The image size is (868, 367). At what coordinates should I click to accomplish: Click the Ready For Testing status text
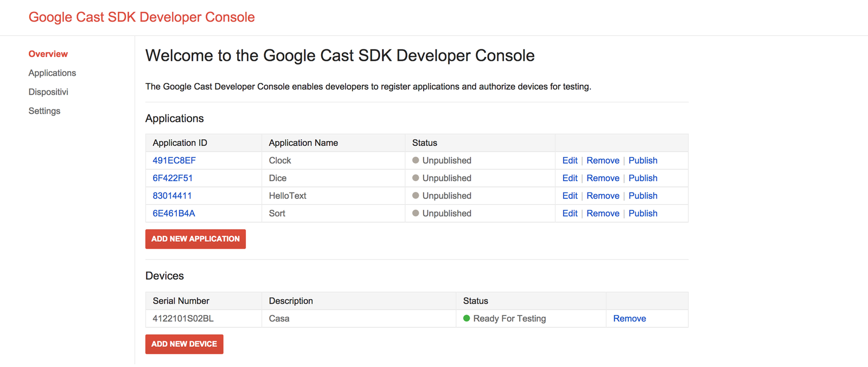coord(509,319)
